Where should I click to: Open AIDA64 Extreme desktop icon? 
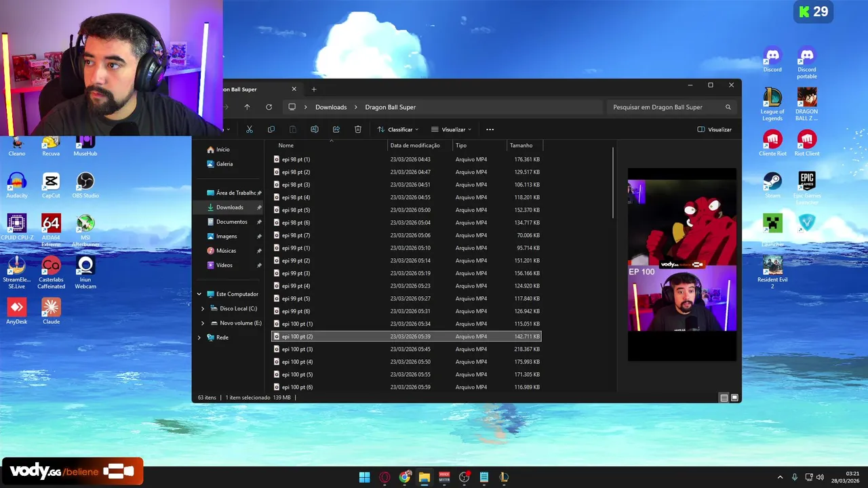coord(51,230)
